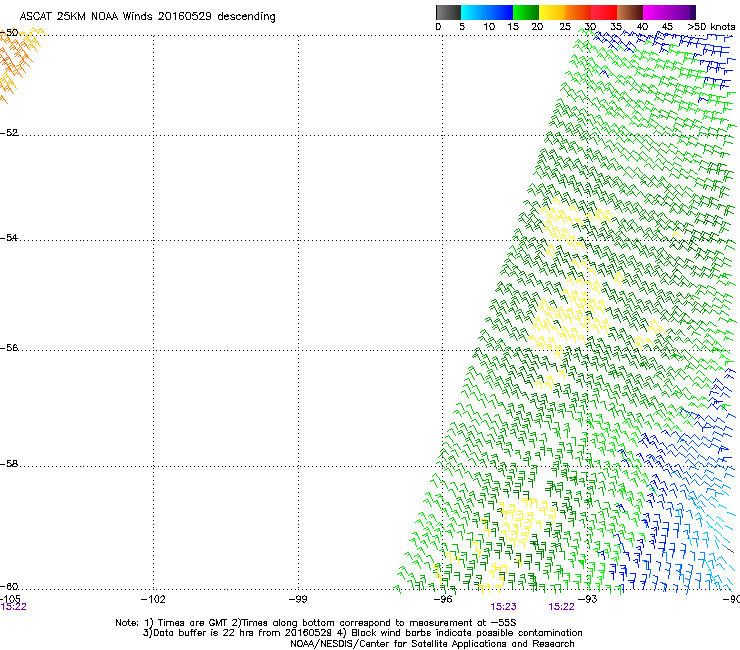
Task: Click the NOAA/NESDIS credit line
Action: click(x=432, y=644)
